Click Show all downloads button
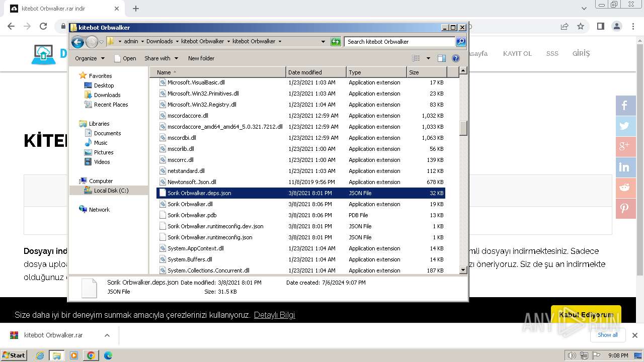Viewport: 644px width, 362px height. [608, 335]
